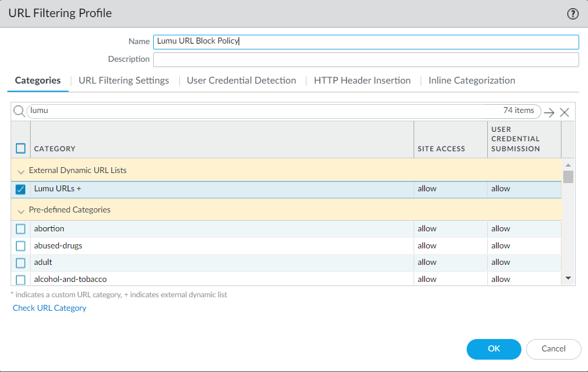Switch to URL Filtering Settings tab

[x=124, y=81]
